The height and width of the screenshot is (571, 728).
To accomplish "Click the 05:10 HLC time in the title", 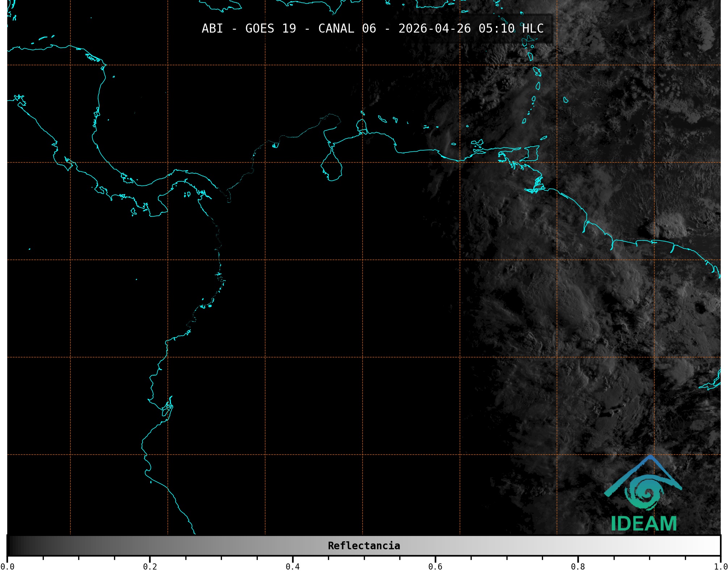I will 511,28.
